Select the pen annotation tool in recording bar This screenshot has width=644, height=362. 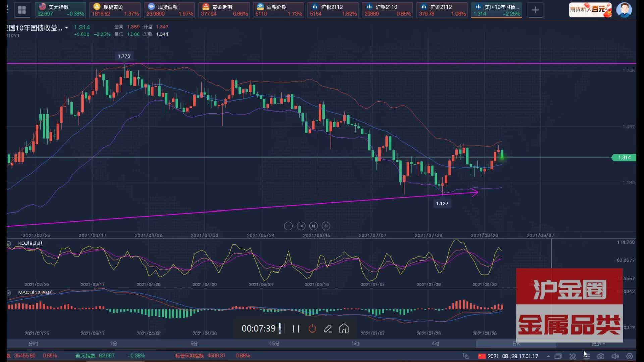click(x=328, y=329)
